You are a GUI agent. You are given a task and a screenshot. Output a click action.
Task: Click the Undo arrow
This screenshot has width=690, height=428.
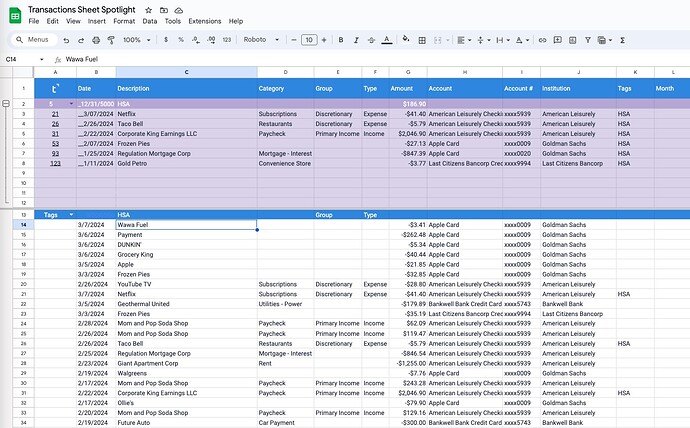(66, 40)
